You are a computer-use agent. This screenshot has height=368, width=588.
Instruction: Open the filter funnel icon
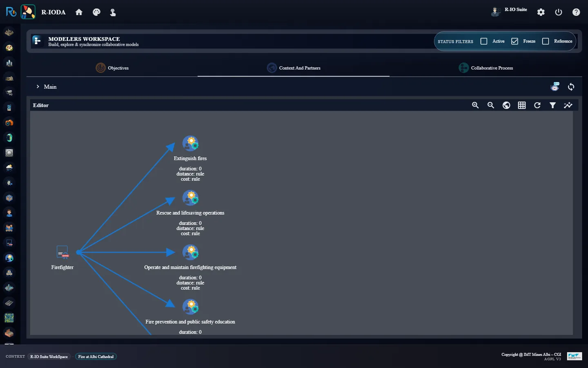(x=552, y=105)
